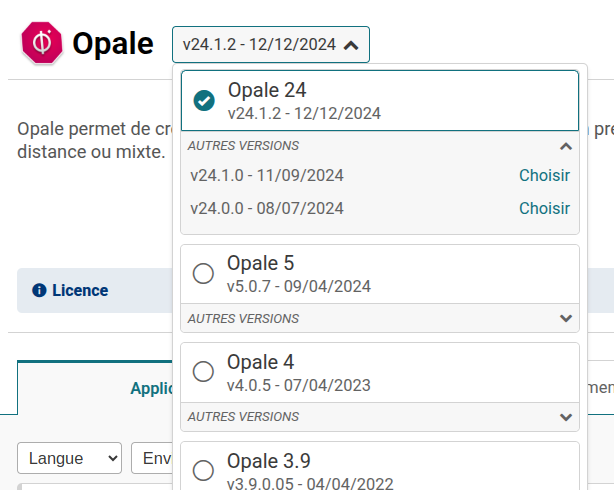Select the Opale 3.9 radio option
This screenshot has width=614, height=490.
203,470
